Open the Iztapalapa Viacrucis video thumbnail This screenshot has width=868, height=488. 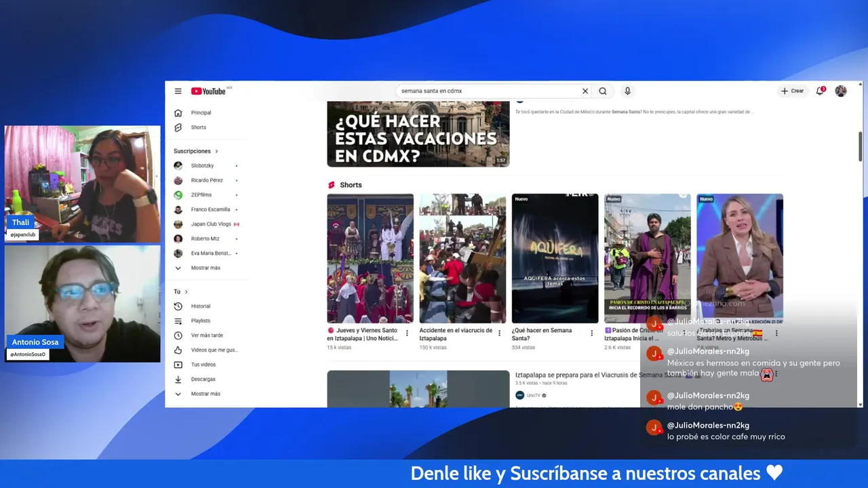tap(418, 389)
